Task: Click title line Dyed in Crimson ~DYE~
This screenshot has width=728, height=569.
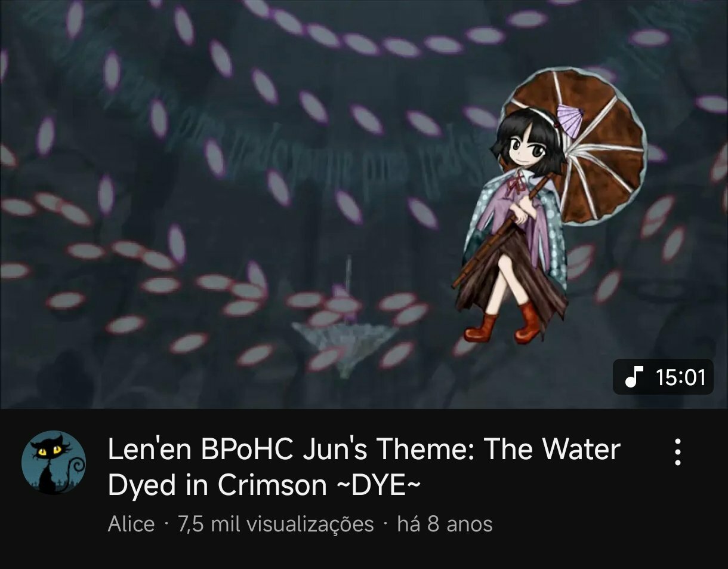Action: [x=264, y=485]
